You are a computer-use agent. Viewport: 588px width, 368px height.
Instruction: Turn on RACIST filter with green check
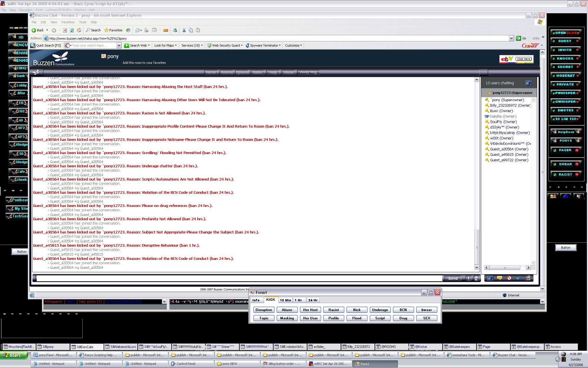pos(555,175)
